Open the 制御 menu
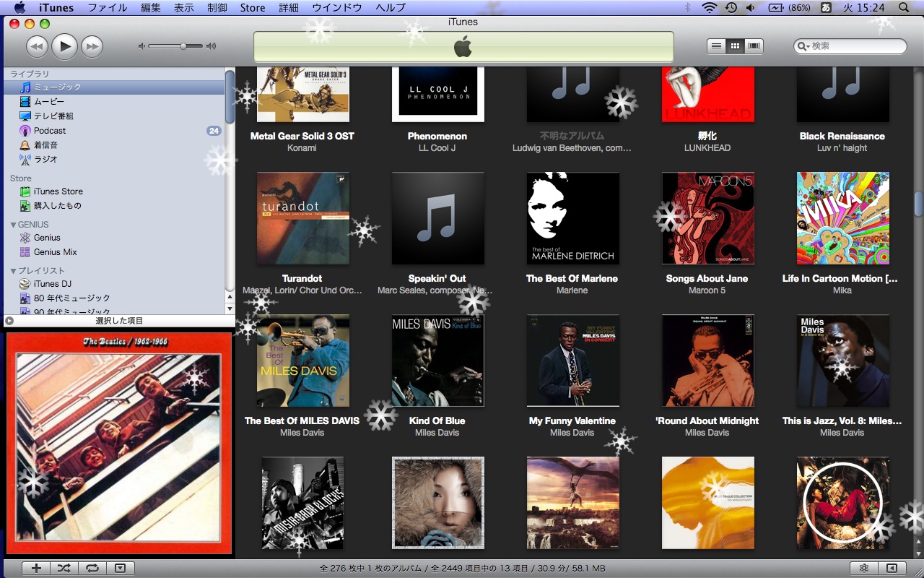The height and width of the screenshot is (578, 924). [x=217, y=8]
